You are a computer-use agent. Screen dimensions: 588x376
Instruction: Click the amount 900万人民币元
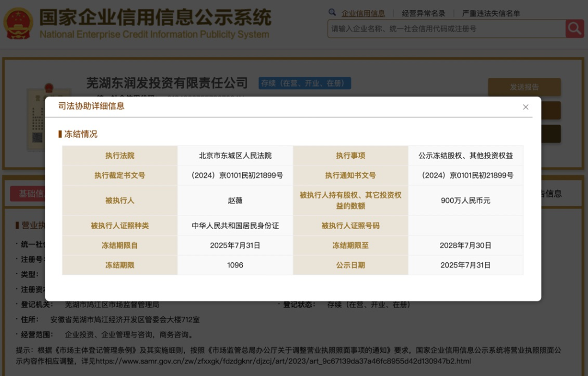[465, 201]
